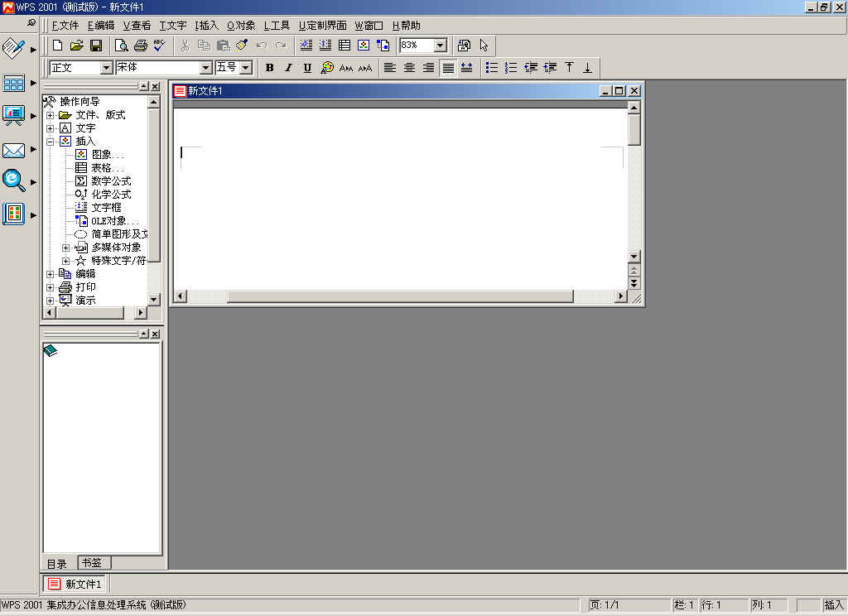Image resolution: width=848 pixels, height=616 pixels.
Task: Expand the 文件、版式 tree node
Action: (x=50, y=115)
